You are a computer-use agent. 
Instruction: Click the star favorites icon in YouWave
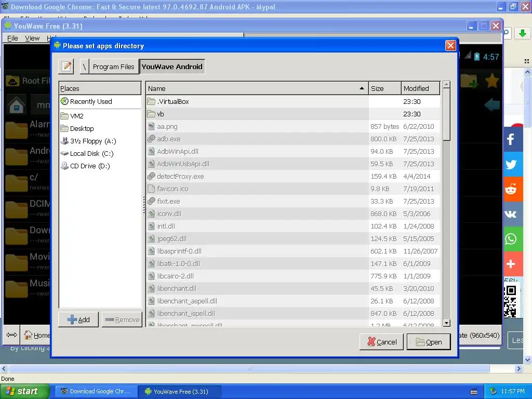tap(491, 81)
